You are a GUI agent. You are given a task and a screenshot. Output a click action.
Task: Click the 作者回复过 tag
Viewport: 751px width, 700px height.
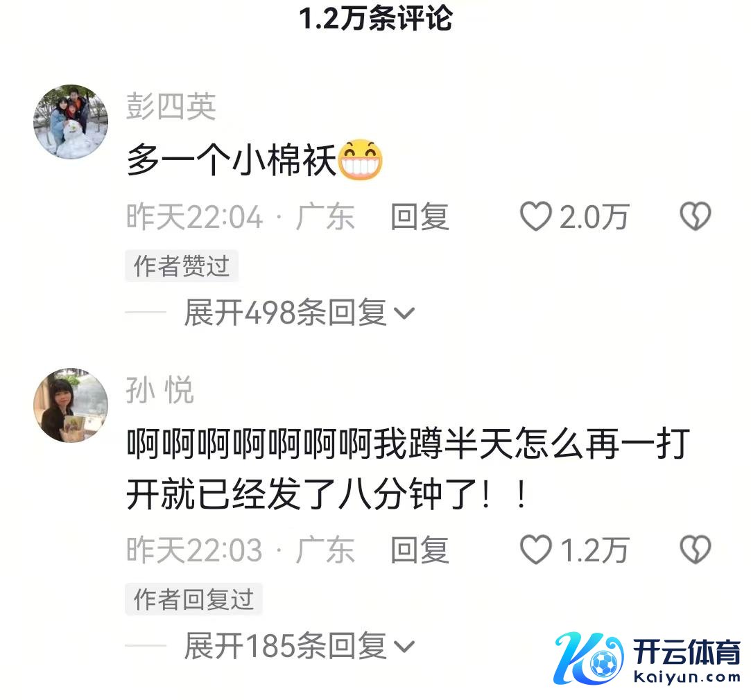(193, 599)
